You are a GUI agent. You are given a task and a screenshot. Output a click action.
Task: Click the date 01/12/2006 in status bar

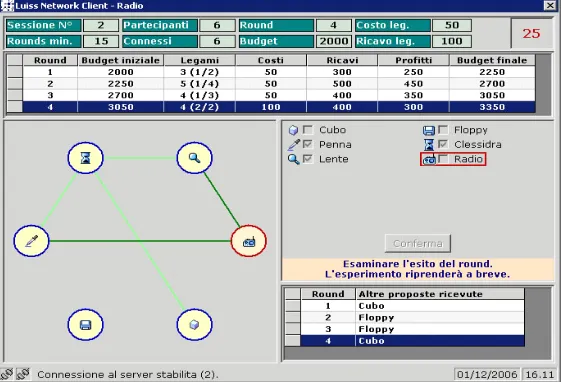click(487, 374)
